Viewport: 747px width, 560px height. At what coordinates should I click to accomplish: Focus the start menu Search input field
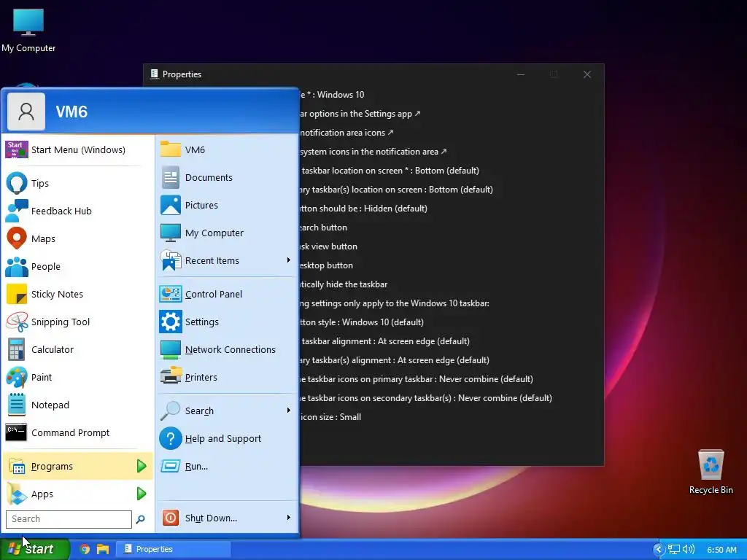69,519
